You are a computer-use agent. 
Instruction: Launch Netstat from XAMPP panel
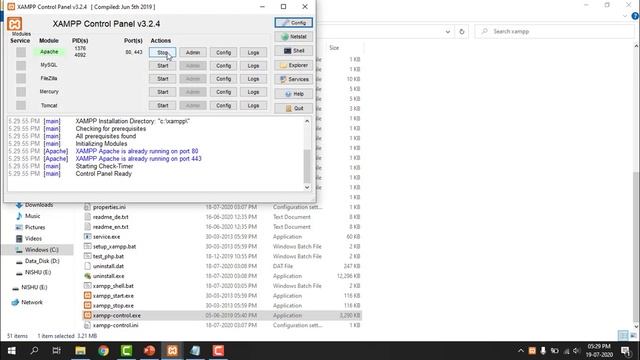click(x=293, y=37)
